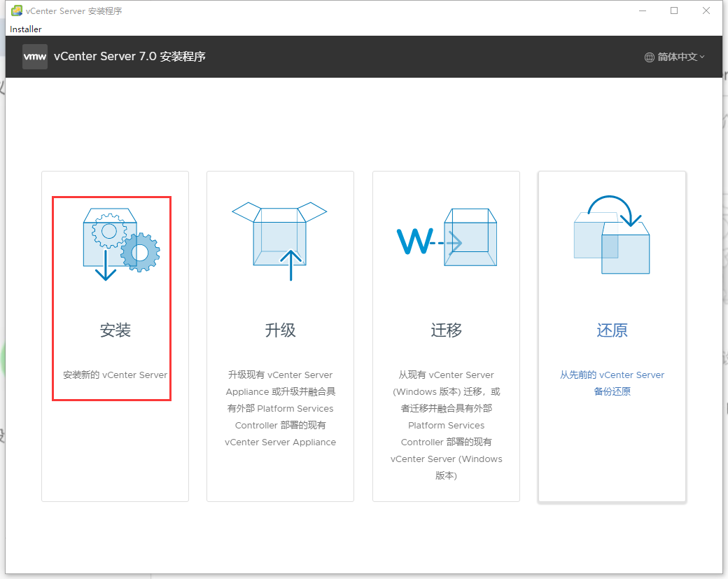Click the vmw logo in header
This screenshot has height=579, width=728.
[x=35, y=57]
